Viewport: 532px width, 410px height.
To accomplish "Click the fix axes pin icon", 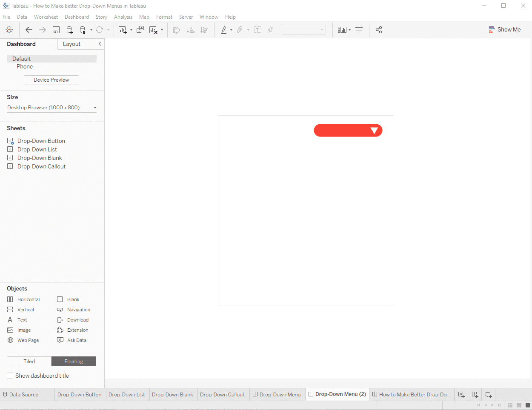I will [270, 30].
